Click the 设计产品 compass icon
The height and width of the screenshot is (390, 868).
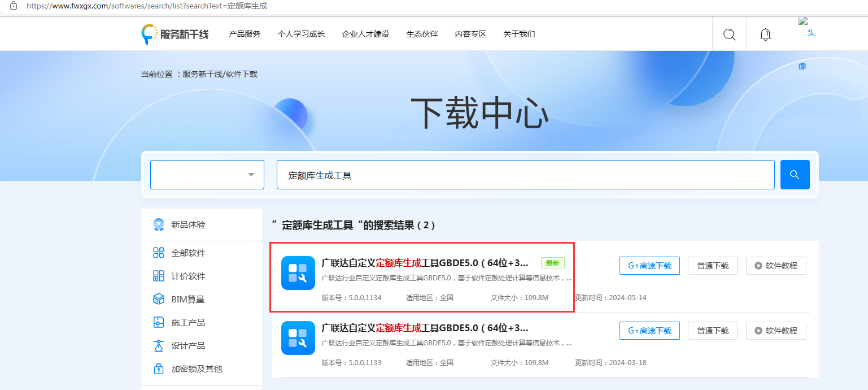pyautogui.click(x=159, y=345)
